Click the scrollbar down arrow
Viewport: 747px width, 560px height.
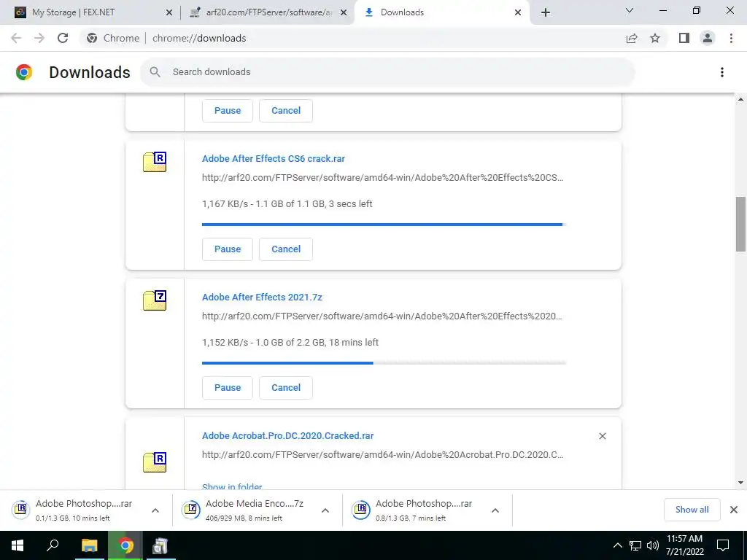740,483
